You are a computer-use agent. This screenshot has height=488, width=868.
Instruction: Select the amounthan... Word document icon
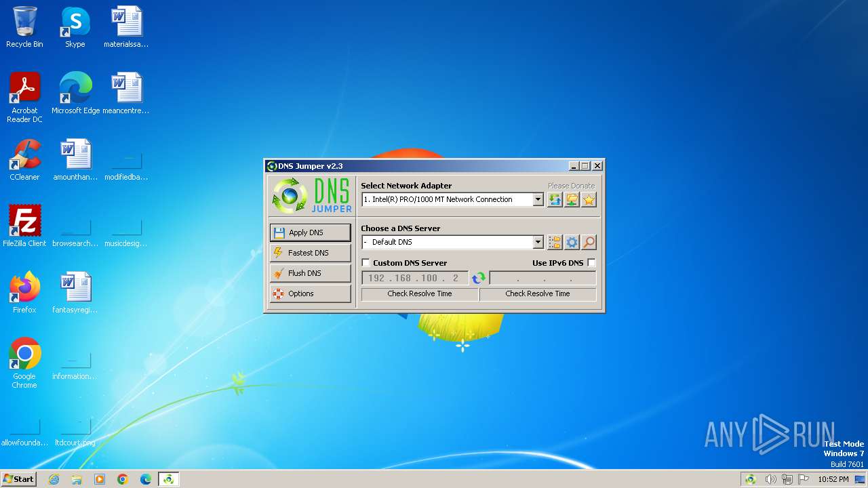click(75, 160)
